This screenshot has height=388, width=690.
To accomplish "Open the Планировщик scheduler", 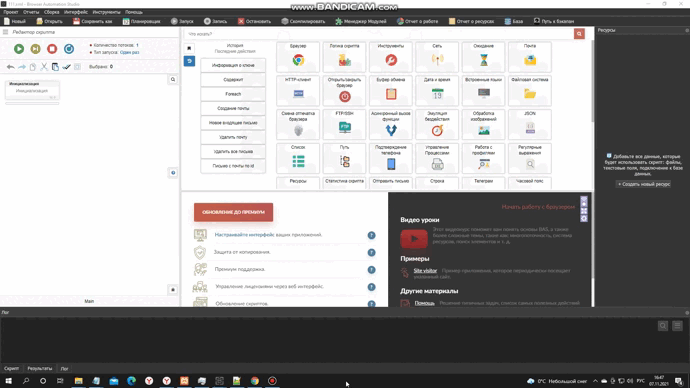I will click(142, 21).
